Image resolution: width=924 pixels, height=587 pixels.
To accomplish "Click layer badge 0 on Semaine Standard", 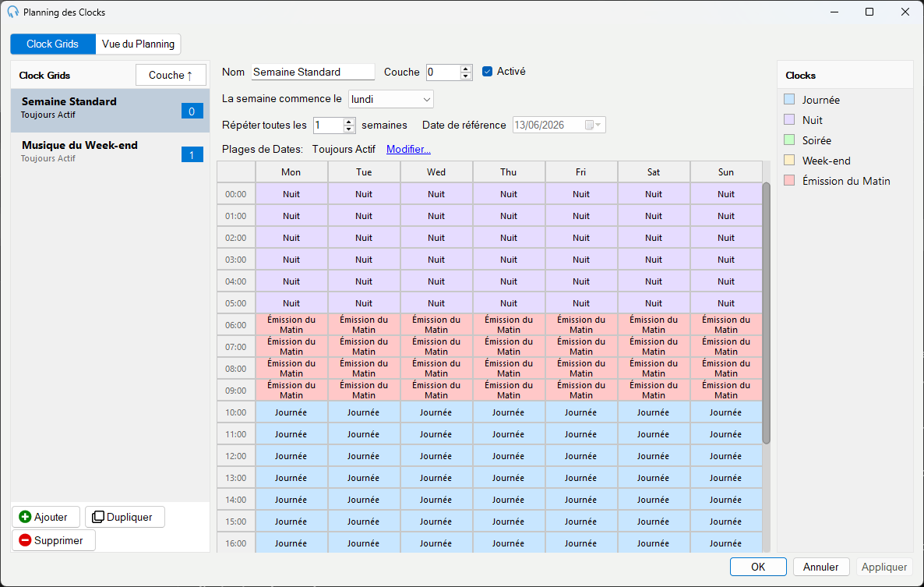I will pyautogui.click(x=192, y=111).
